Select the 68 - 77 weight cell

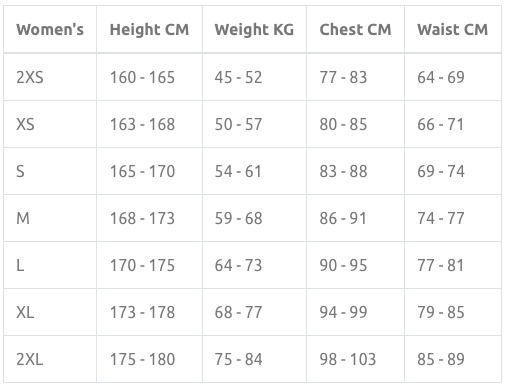(x=254, y=312)
